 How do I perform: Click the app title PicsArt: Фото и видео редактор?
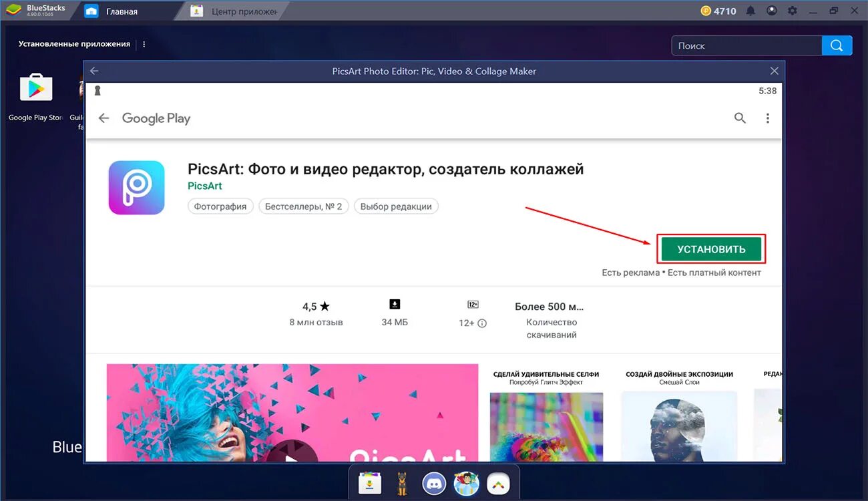pos(386,169)
